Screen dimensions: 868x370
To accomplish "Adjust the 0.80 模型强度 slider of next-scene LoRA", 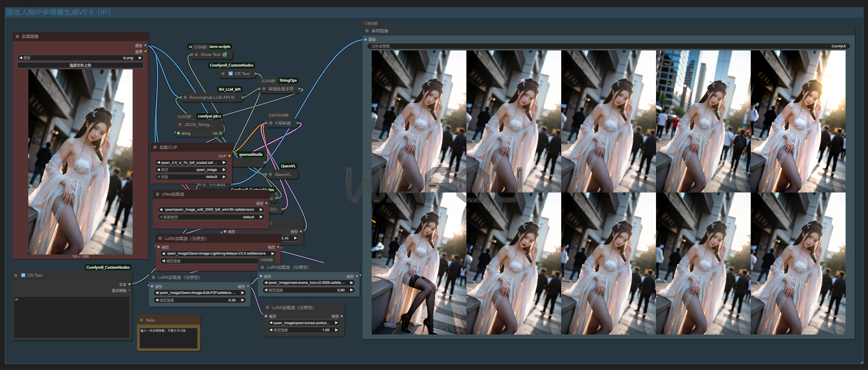I will [x=308, y=290].
